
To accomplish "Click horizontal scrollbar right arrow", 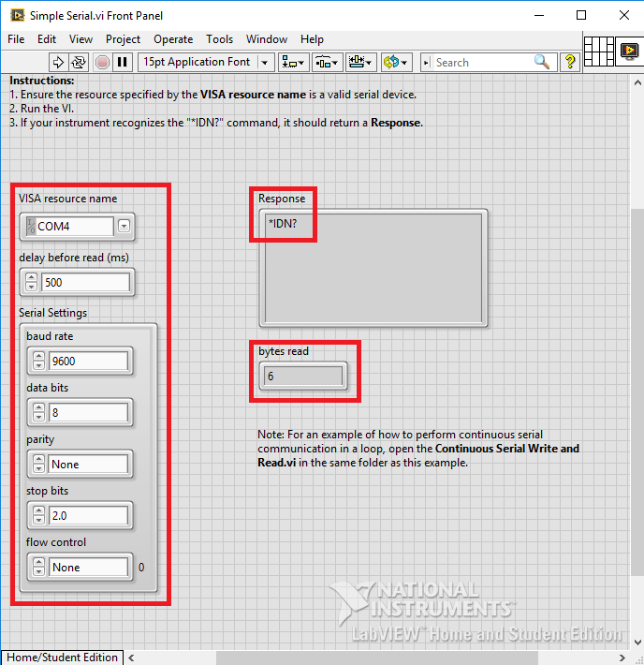I will [622, 658].
